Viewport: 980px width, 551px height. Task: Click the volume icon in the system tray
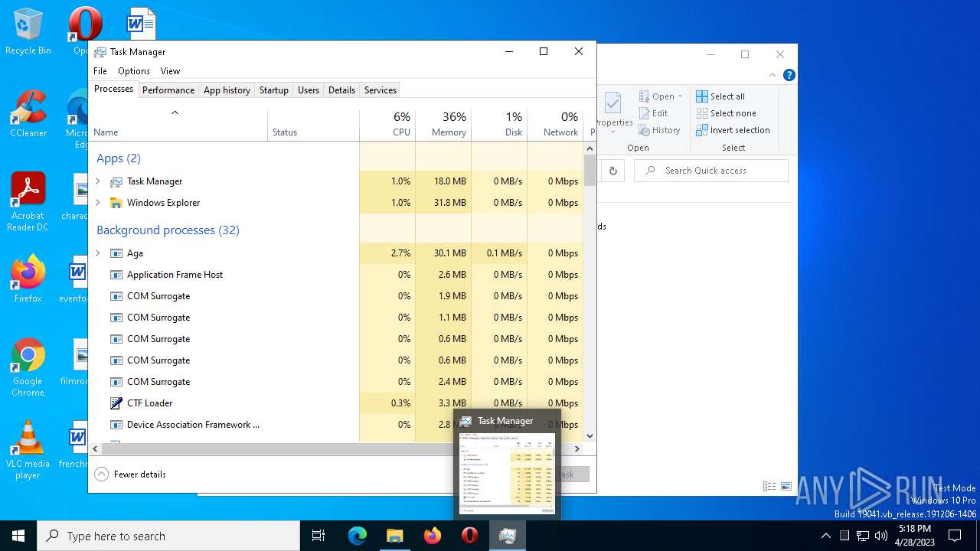point(881,536)
